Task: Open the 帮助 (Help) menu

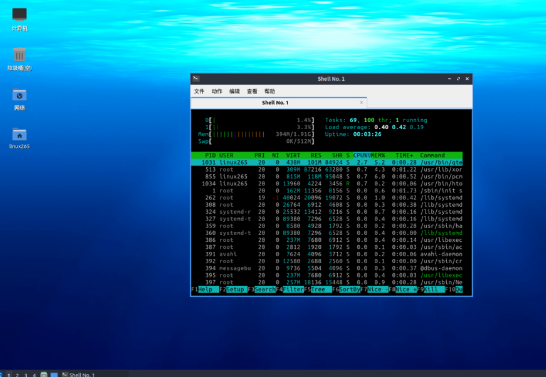Action: point(270,91)
